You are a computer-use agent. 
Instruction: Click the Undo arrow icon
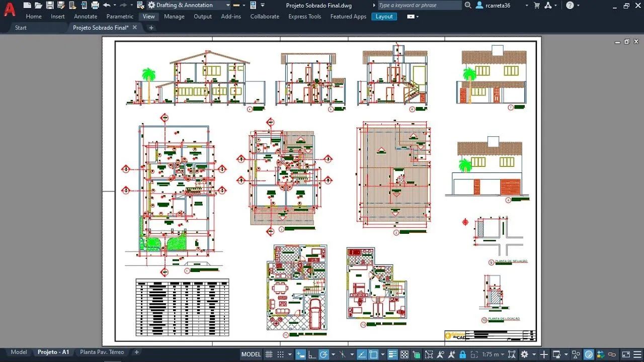coord(106,5)
